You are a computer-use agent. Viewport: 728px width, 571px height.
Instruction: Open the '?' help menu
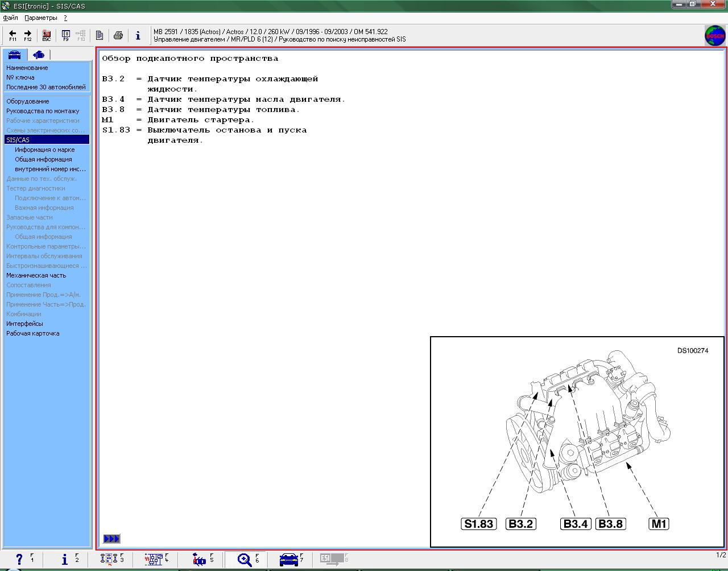[65, 18]
